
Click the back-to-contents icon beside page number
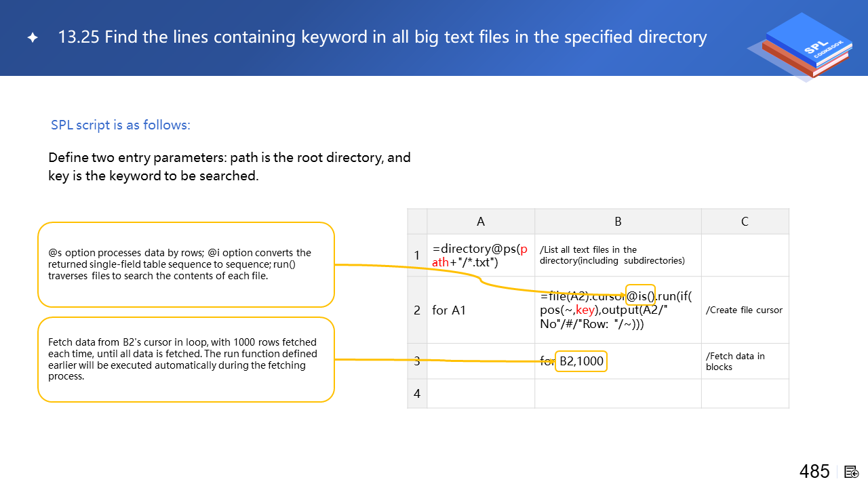click(852, 472)
